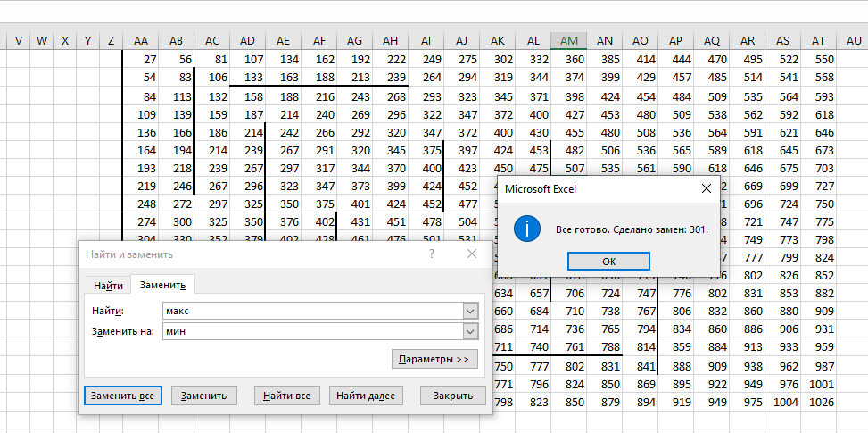868x433 pixels.
Task: Click the Найти все button
Action: [286, 396]
